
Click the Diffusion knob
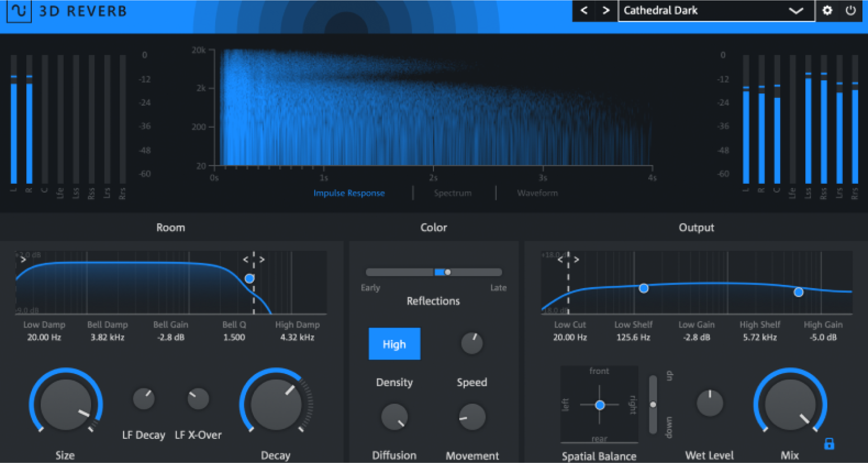(x=394, y=417)
